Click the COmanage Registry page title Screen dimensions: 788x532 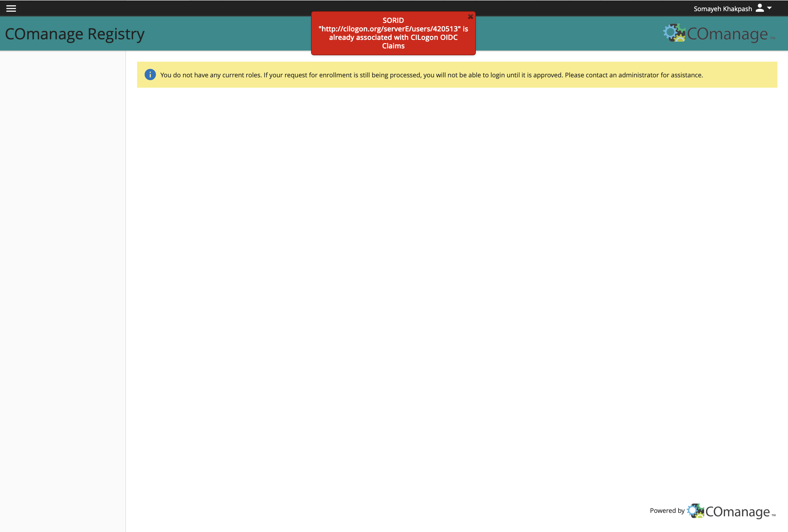click(x=75, y=34)
